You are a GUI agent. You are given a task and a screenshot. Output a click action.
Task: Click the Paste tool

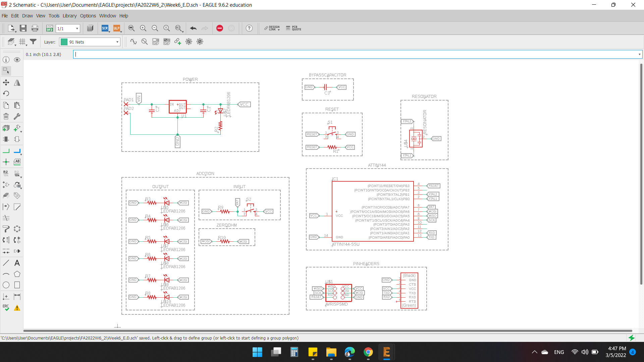click(x=17, y=105)
